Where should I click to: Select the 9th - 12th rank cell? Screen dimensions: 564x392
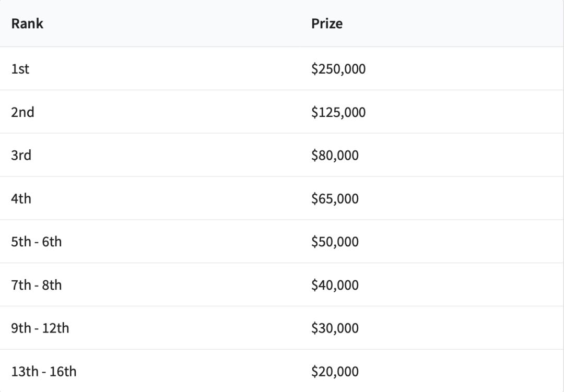tap(40, 329)
